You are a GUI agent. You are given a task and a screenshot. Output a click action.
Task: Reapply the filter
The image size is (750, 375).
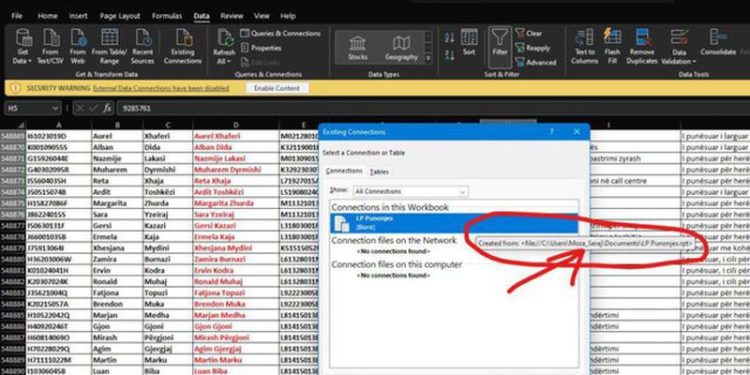click(x=533, y=48)
